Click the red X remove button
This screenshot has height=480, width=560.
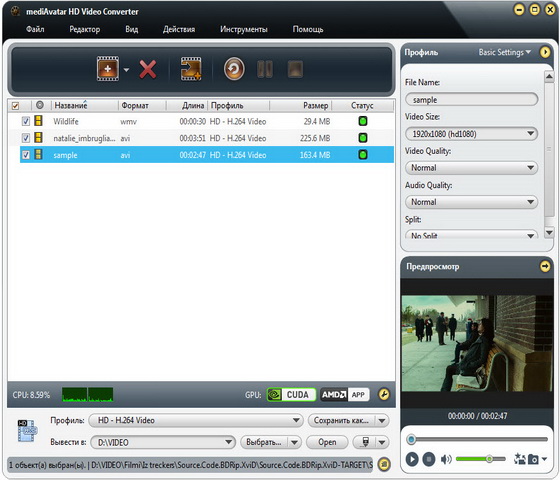click(148, 69)
